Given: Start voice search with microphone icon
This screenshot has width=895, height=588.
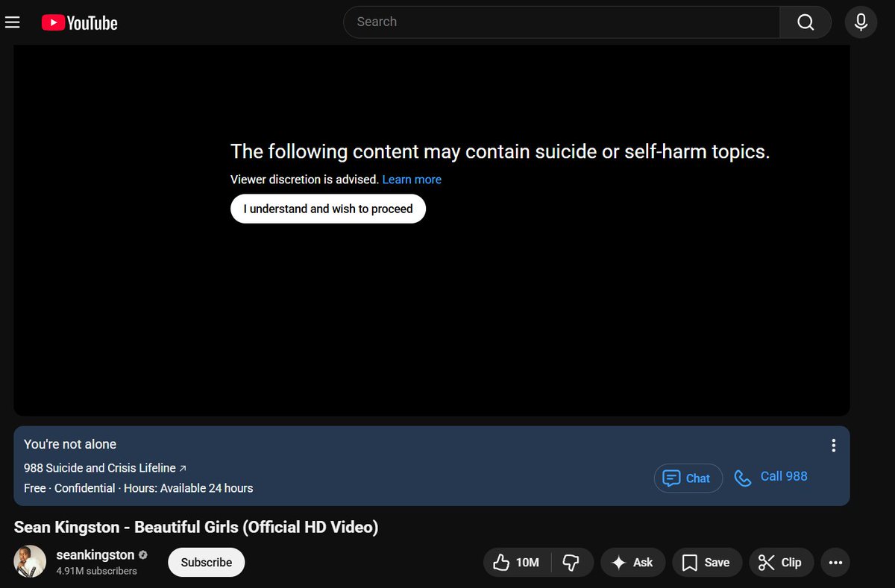Looking at the screenshot, I should tap(861, 22).
